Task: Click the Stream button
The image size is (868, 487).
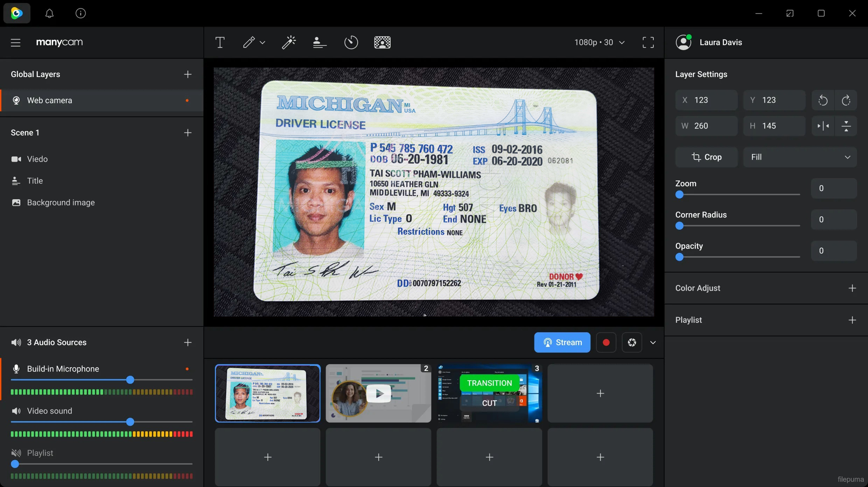Action: coord(562,342)
